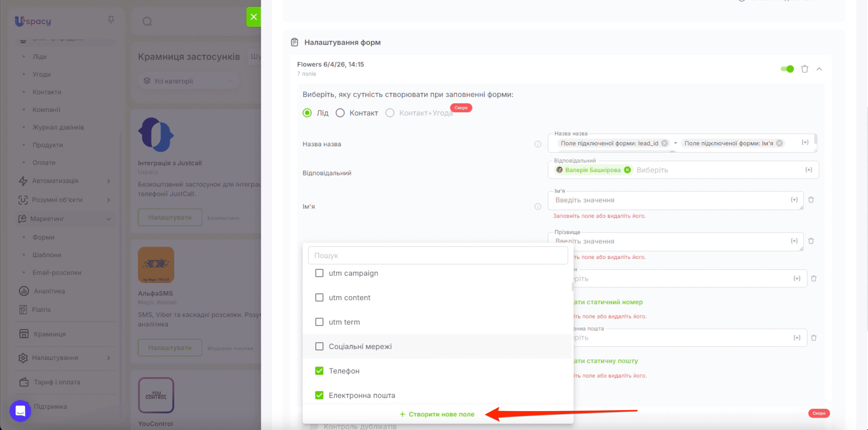Remove Валерія Башкірова from Відповідальний field
The width and height of the screenshot is (868, 430).
(627, 170)
